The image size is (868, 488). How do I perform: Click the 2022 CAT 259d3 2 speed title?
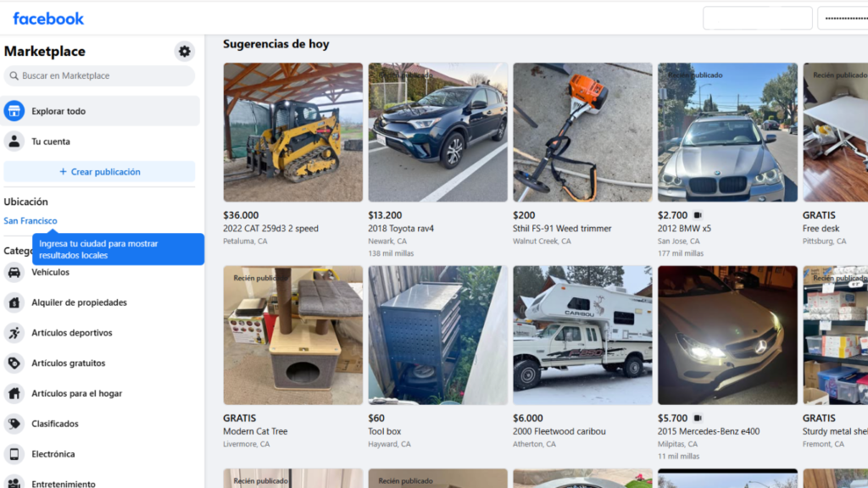(270, 229)
